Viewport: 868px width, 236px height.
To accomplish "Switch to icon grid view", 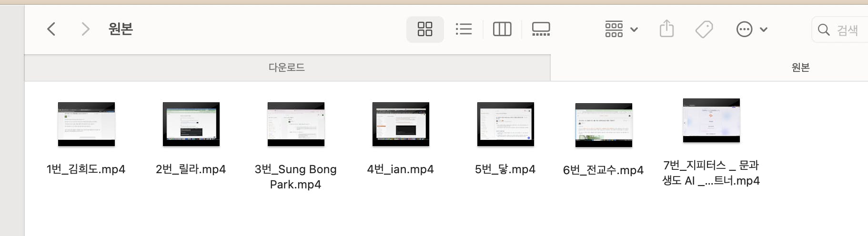I will [425, 29].
